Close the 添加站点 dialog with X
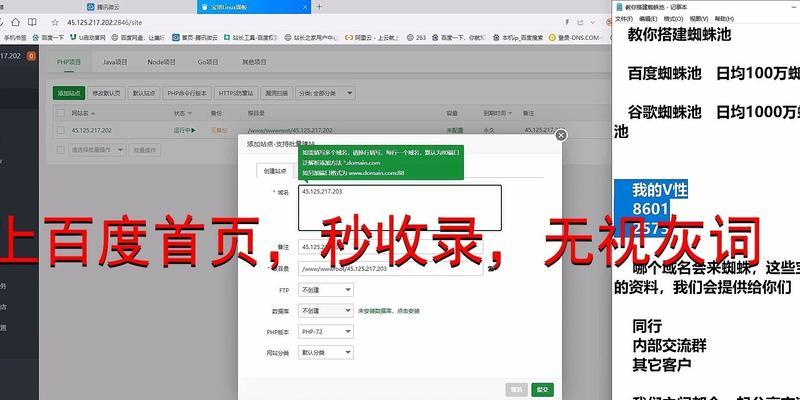800x400 pixels. 561,135
